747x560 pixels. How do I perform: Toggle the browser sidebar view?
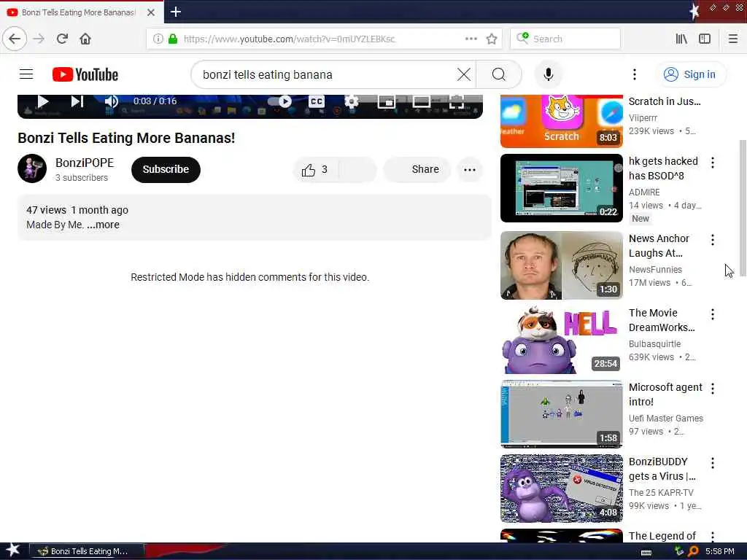(705, 39)
